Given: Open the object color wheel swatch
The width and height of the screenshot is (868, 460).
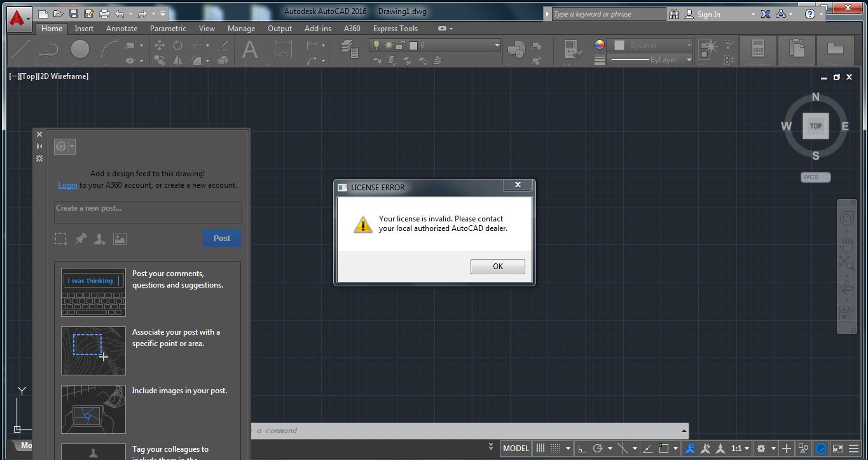Looking at the screenshot, I should (x=598, y=46).
